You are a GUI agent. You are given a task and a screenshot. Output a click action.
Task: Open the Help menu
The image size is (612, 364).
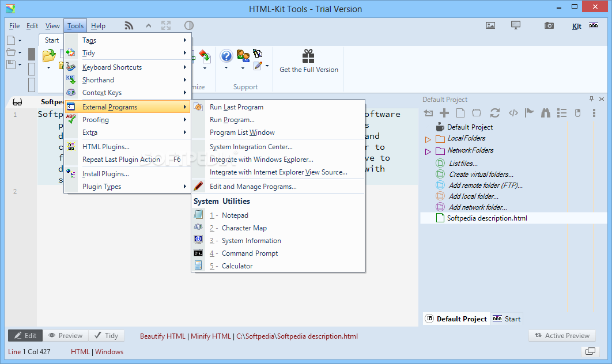[x=99, y=26]
